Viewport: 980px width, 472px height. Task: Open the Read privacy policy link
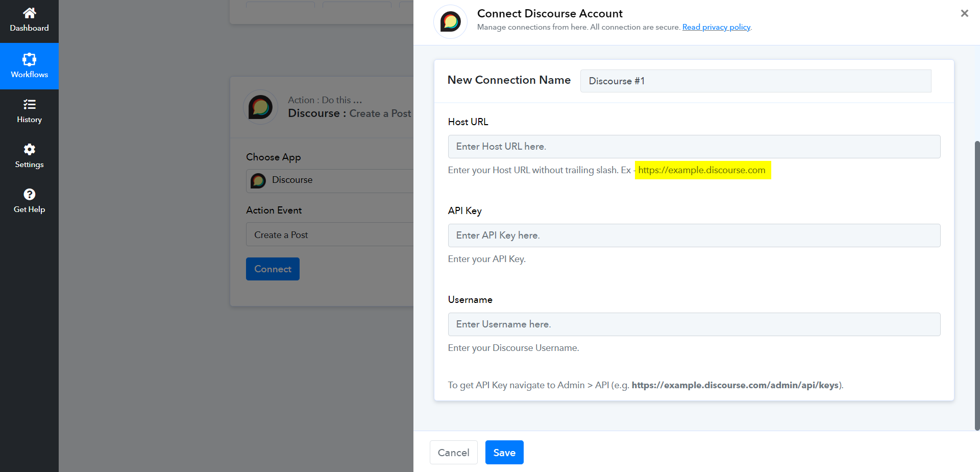(716, 27)
